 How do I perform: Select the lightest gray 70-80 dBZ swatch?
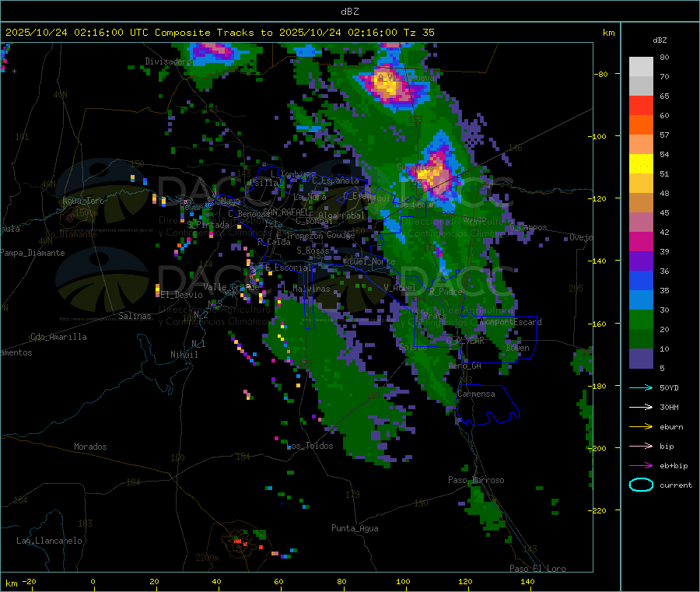pos(641,67)
